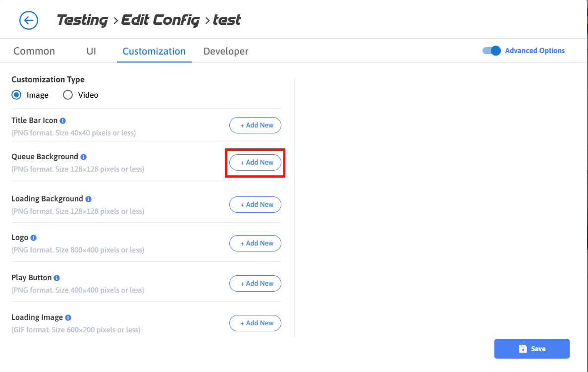Toggle the Advanced Options switch

(x=492, y=51)
